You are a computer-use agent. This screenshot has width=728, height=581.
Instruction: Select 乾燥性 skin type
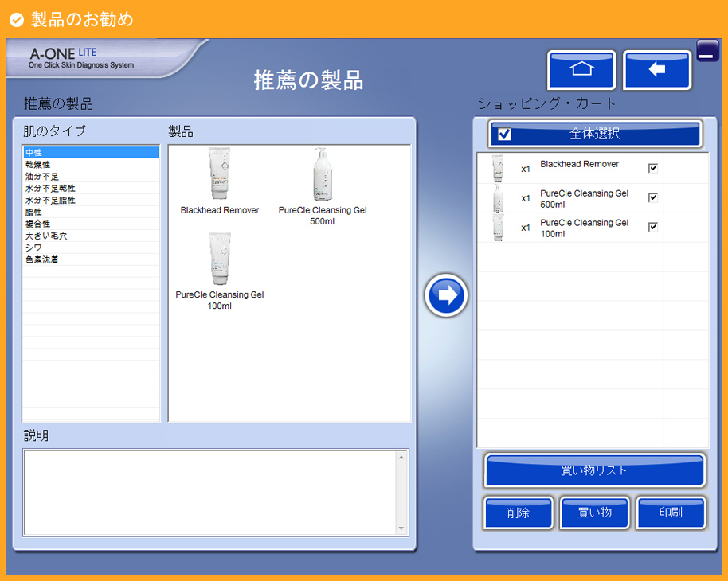tap(38, 164)
